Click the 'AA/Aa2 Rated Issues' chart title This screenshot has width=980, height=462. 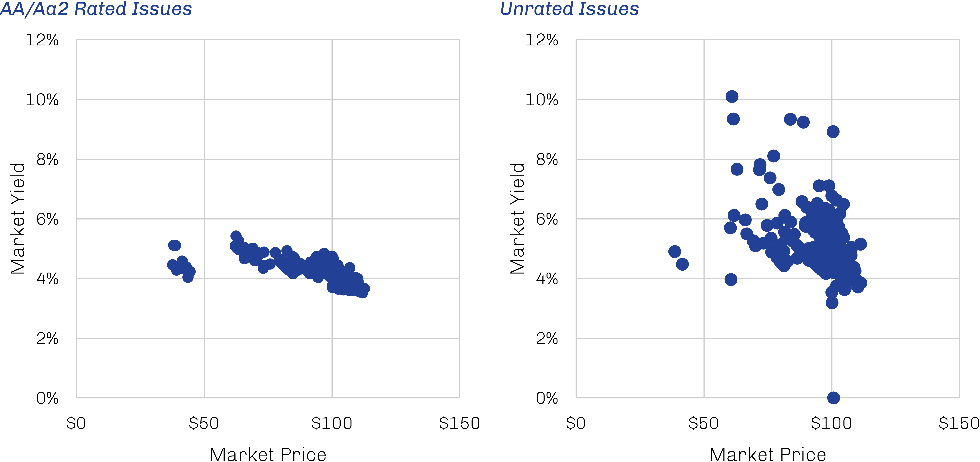(x=96, y=9)
